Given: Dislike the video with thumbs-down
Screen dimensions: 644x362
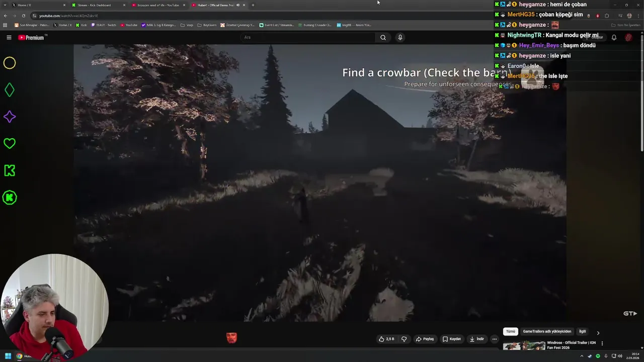Looking at the screenshot, I should (404, 339).
